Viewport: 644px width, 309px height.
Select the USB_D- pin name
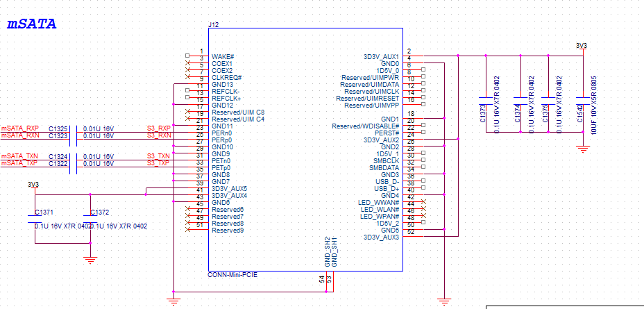(x=387, y=182)
